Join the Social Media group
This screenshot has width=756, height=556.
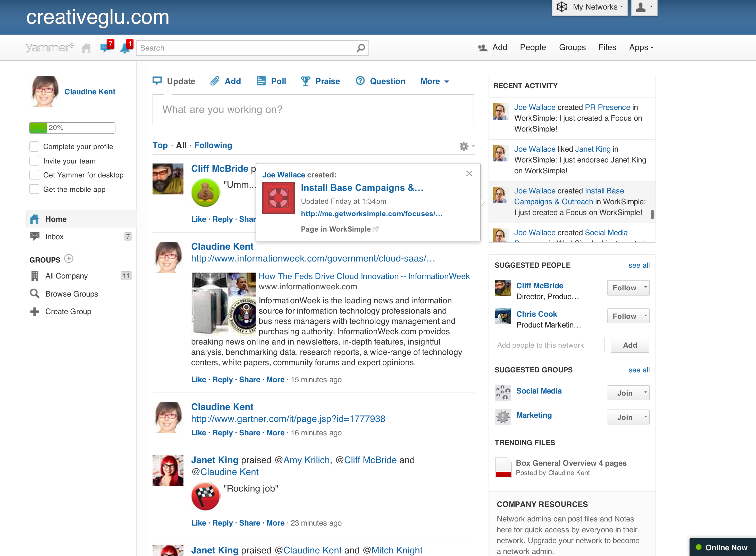[x=625, y=393]
